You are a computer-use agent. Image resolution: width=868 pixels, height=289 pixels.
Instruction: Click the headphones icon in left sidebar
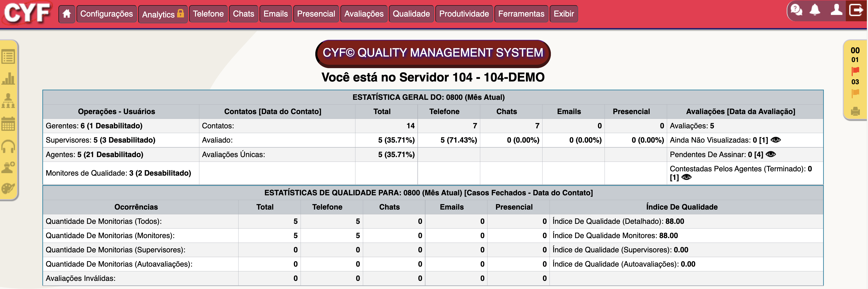[x=8, y=146]
